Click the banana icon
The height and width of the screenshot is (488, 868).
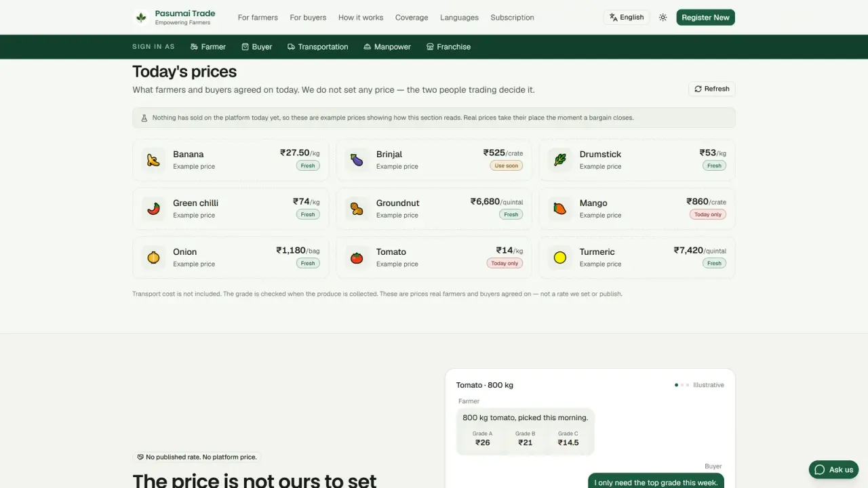pos(154,160)
